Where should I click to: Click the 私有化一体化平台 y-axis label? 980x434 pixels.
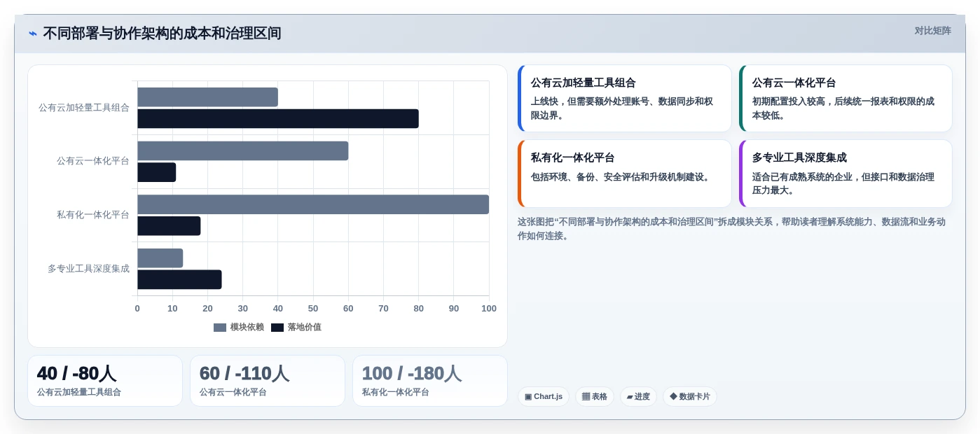click(93, 215)
